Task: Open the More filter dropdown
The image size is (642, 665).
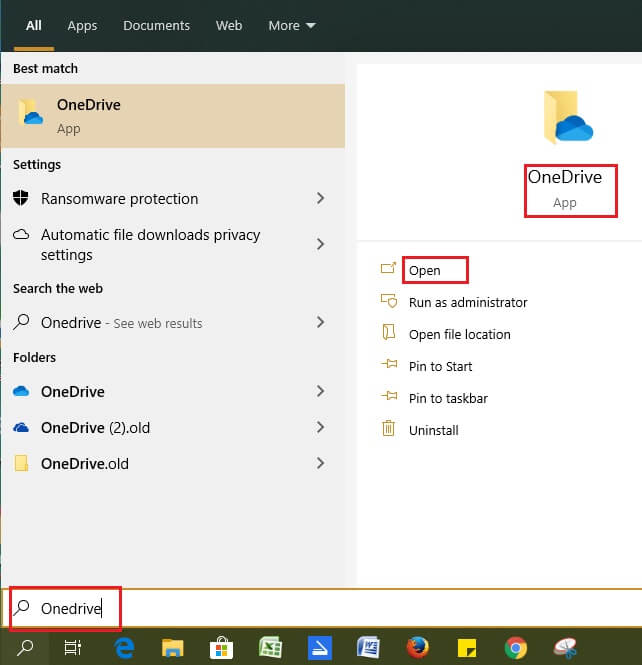Action: (x=292, y=25)
